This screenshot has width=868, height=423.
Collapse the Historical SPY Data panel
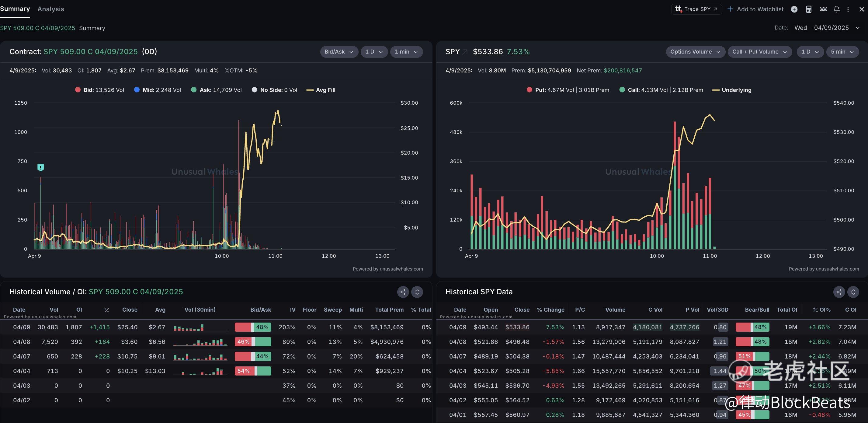pyautogui.click(x=853, y=292)
